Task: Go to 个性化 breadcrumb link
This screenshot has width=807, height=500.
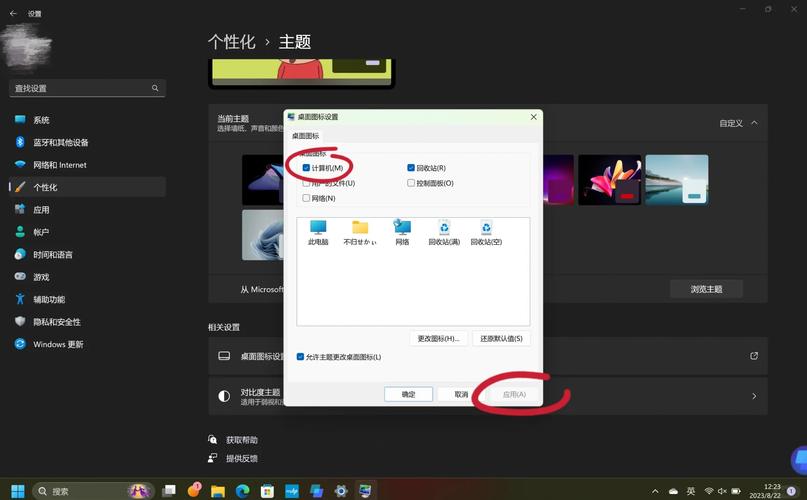Action: tap(232, 42)
